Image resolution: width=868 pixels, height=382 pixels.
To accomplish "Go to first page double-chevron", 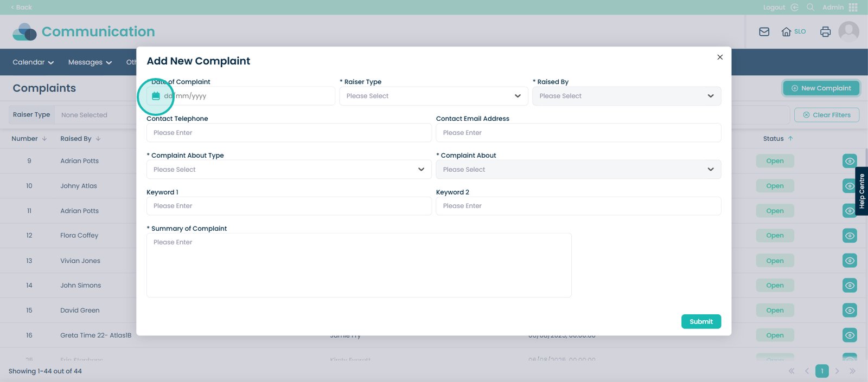I will (x=792, y=371).
